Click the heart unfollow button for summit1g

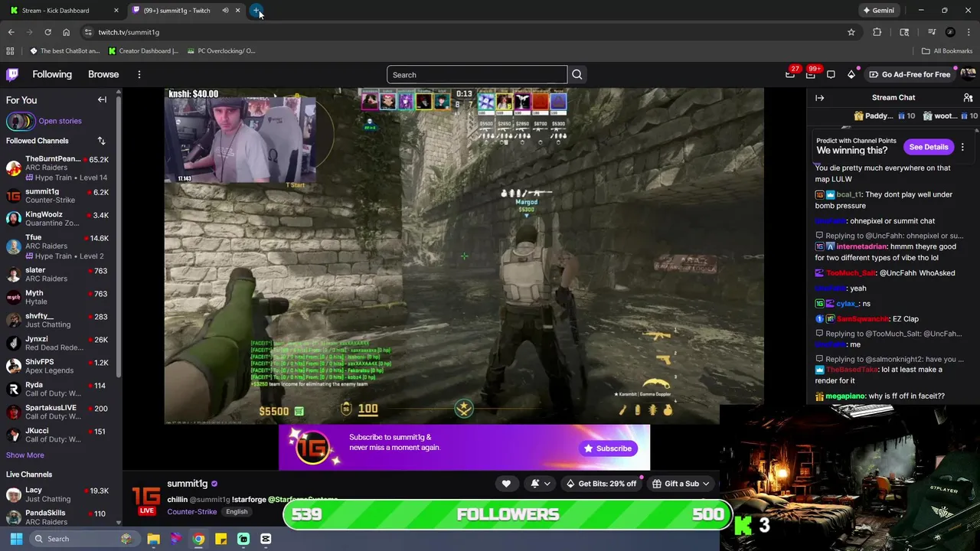506,484
